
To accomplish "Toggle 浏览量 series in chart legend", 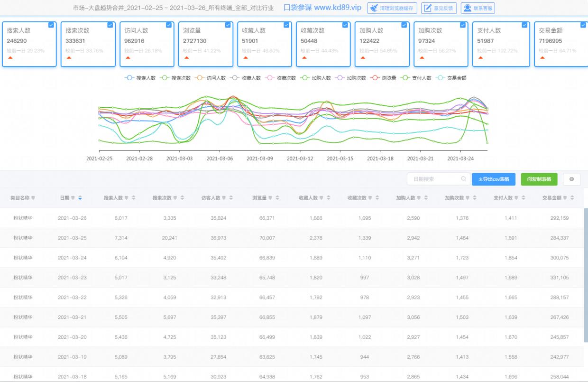I will pos(383,78).
